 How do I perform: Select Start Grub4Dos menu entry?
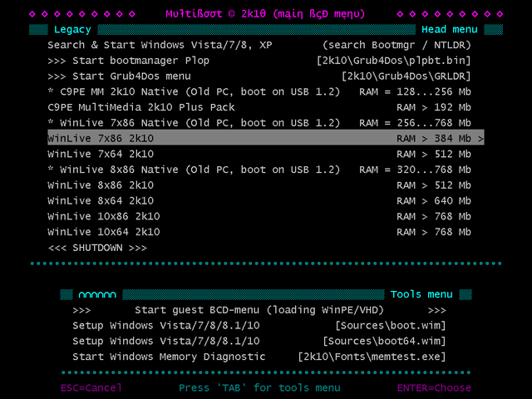[x=259, y=76]
